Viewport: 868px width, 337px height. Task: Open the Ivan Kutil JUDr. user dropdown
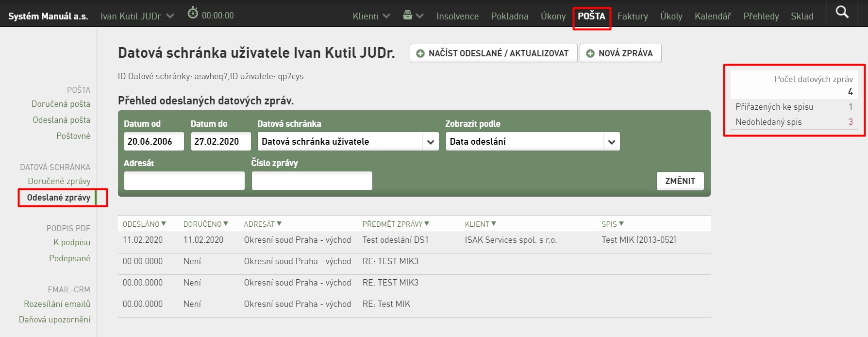[x=137, y=16]
